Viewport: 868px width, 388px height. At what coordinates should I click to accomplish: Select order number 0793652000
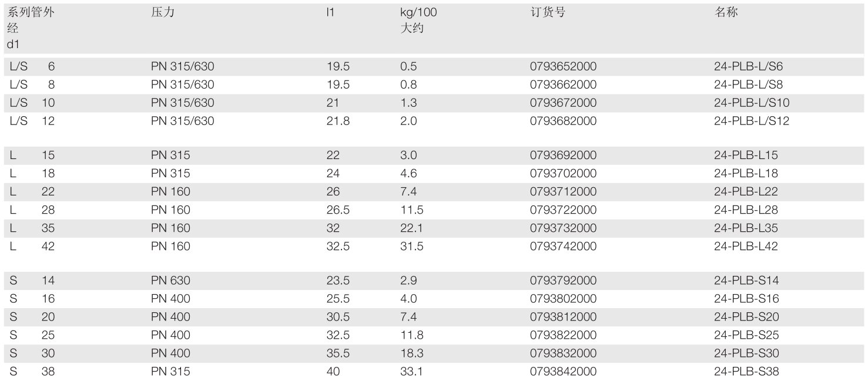tap(563, 66)
